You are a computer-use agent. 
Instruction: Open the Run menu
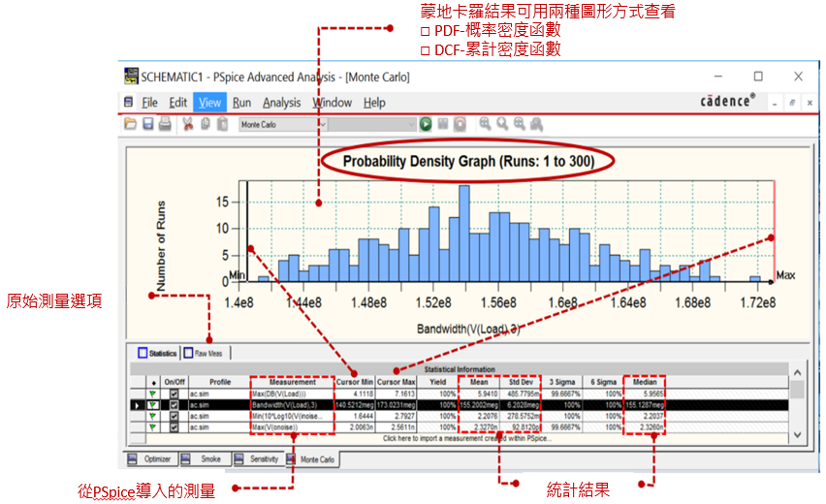[241, 102]
